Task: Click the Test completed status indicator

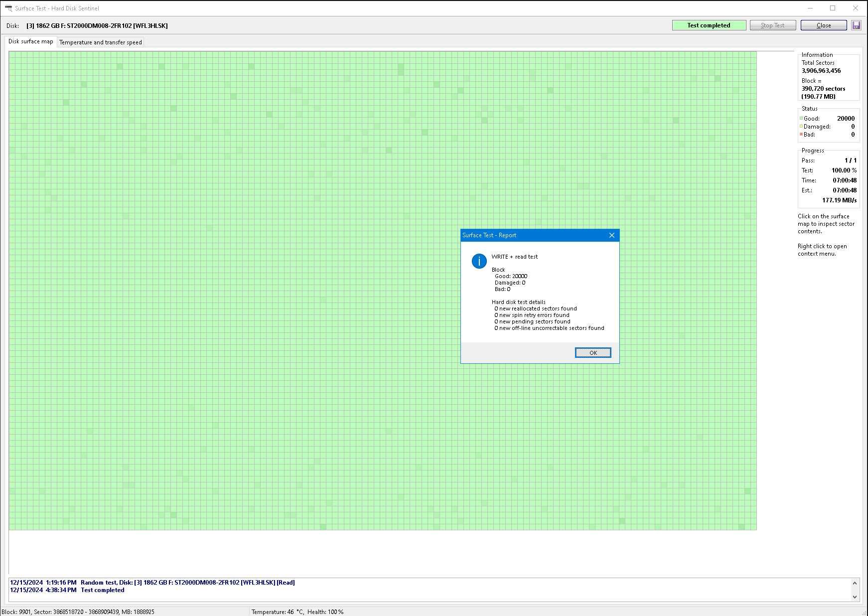Action: coord(709,25)
